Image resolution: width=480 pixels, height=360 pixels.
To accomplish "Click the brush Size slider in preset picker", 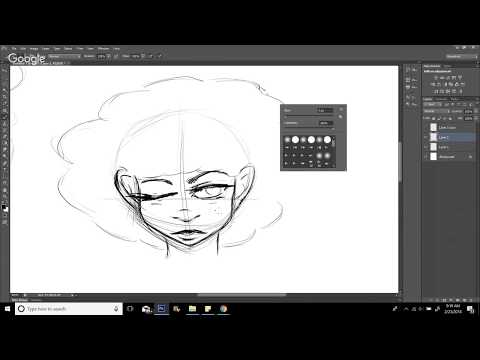I will click(x=309, y=116).
